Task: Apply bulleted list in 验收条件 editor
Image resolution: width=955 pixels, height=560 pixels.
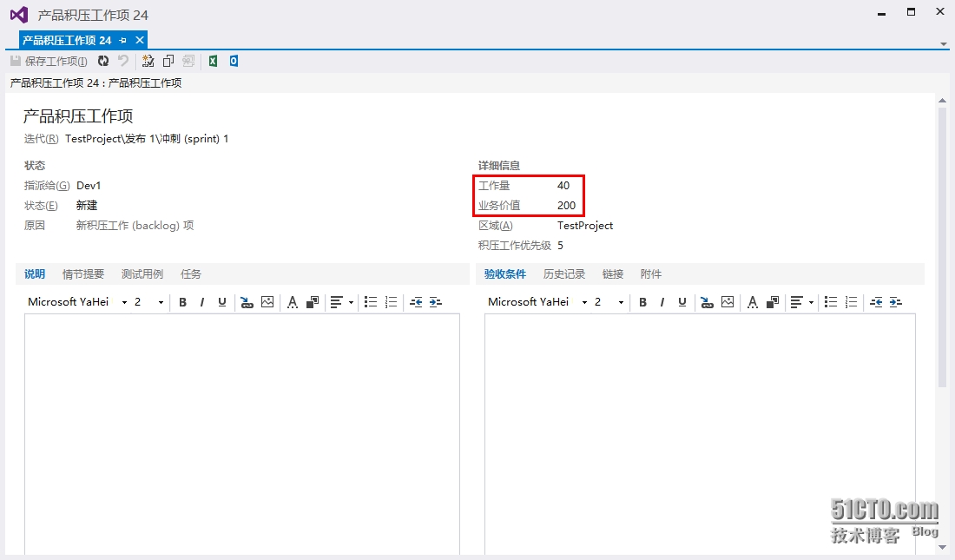Action: pyautogui.click(x=831, y=302)
